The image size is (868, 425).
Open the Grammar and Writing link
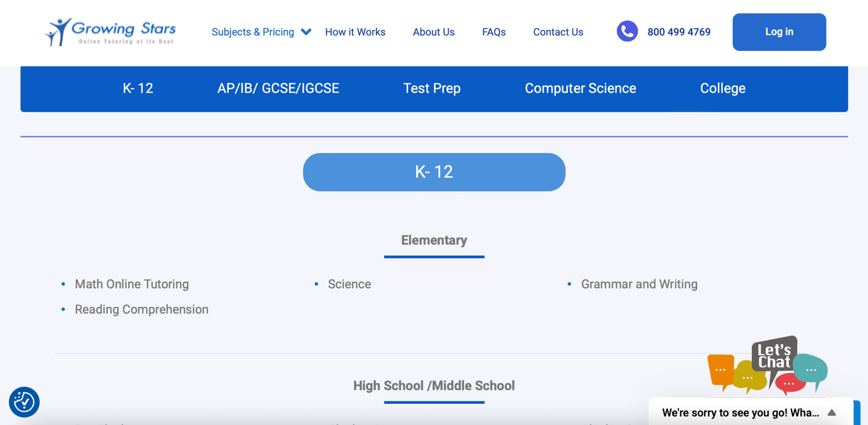tap(639, 284)
